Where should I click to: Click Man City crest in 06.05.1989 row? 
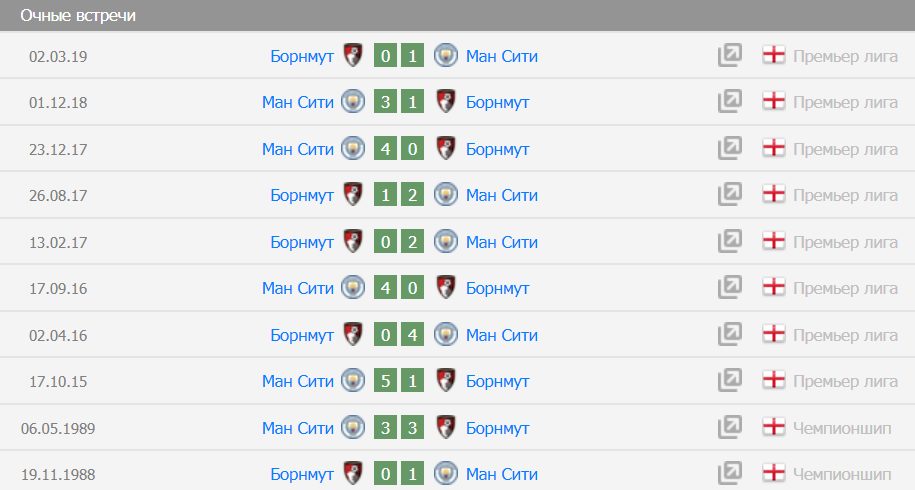[352, 428]
